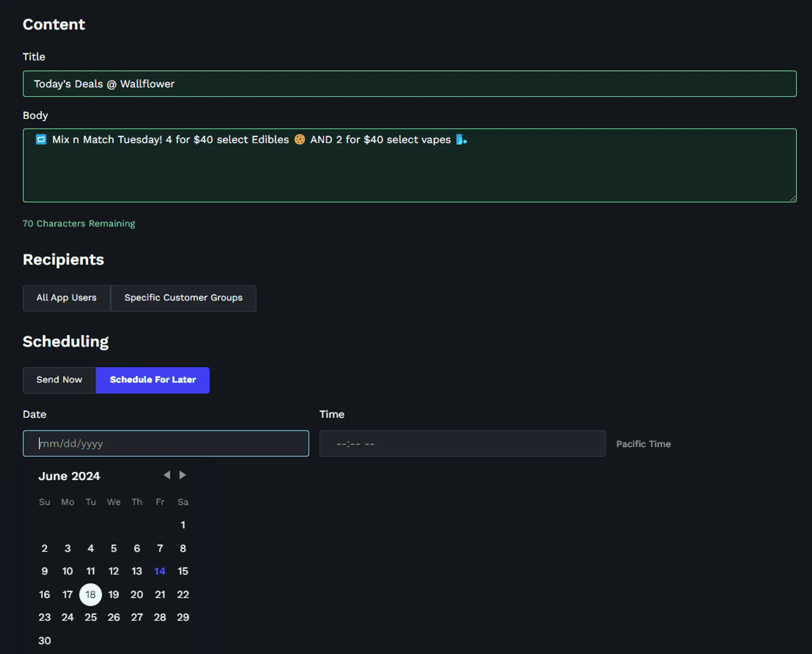This screenshot has height=654, width=812.
Task: Select date 19 in June 2024
Action: tap(114, 595)
